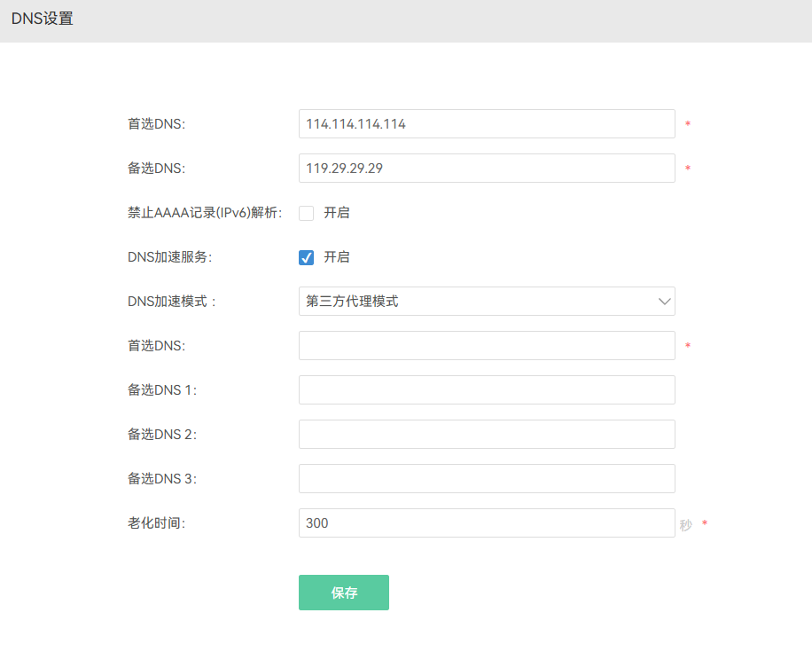This screenshot has width=812, height=652.
Task: Focus the 备选DNS 2 input field
Action: [x=487, y=435]
